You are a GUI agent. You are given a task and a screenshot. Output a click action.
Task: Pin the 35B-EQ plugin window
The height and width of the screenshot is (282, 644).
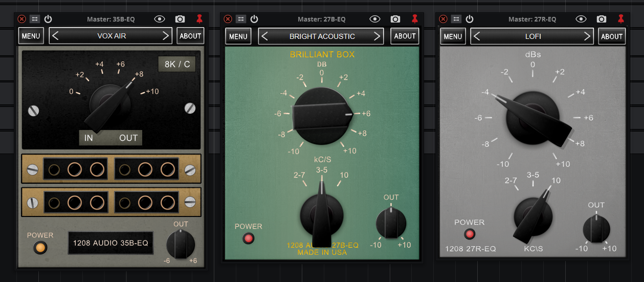click(199, 19)
